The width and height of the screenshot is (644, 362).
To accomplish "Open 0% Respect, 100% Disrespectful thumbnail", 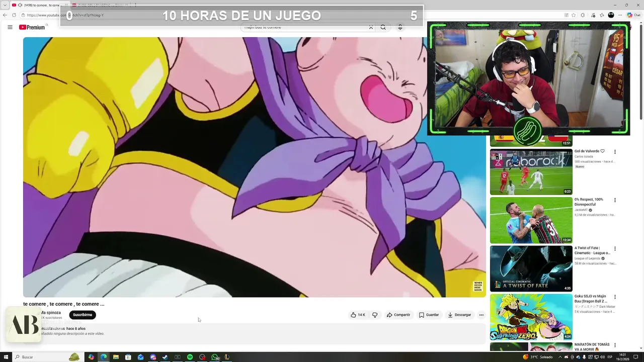I will pyautogui.click(x=531, y=220).
